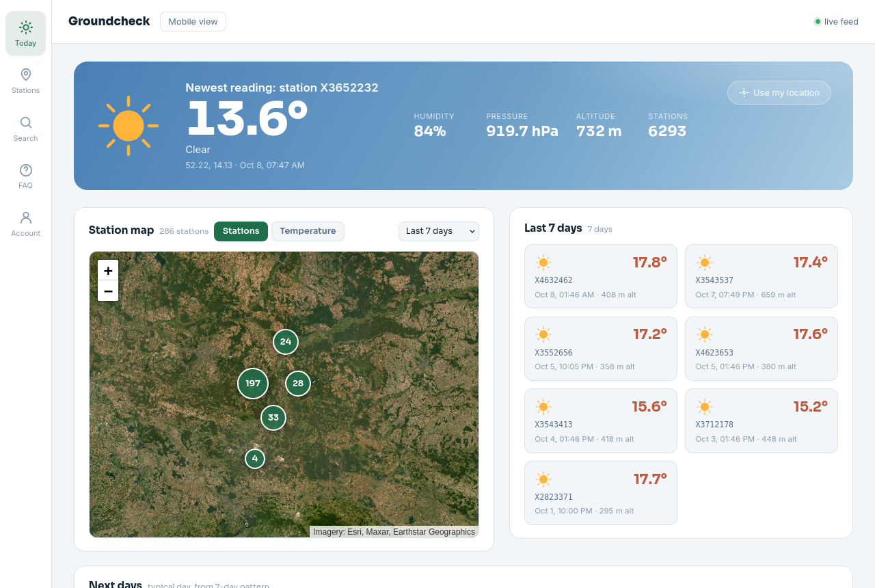Click the 919.7 hPa pressure value

[x=522, y=131]
